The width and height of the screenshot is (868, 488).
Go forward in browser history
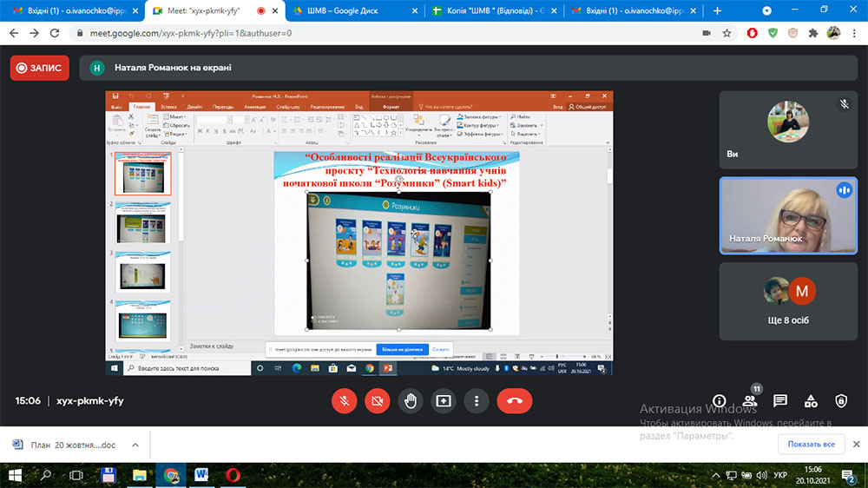click(x=35, y=33)
